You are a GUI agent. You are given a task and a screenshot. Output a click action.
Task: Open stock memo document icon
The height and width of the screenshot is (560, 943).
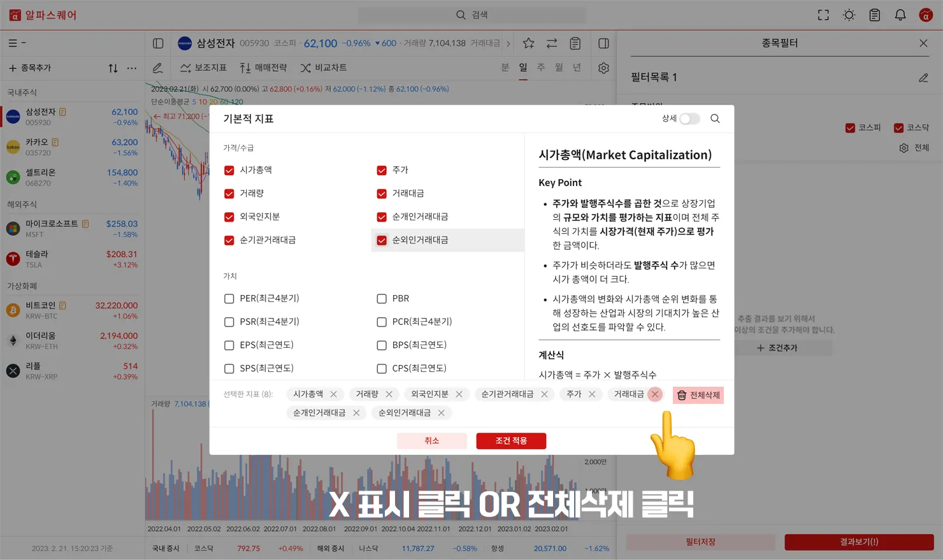pyautogui.click(x=575, y=43)
